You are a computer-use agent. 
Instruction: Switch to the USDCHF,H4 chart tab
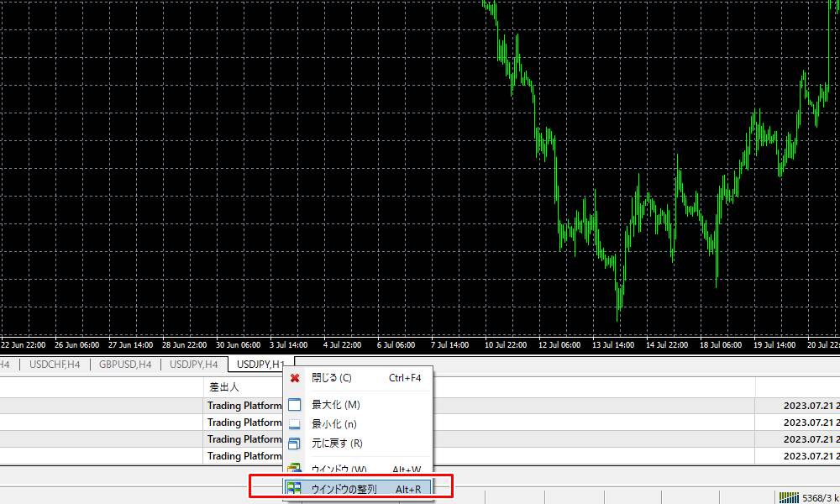coord(55,365)
